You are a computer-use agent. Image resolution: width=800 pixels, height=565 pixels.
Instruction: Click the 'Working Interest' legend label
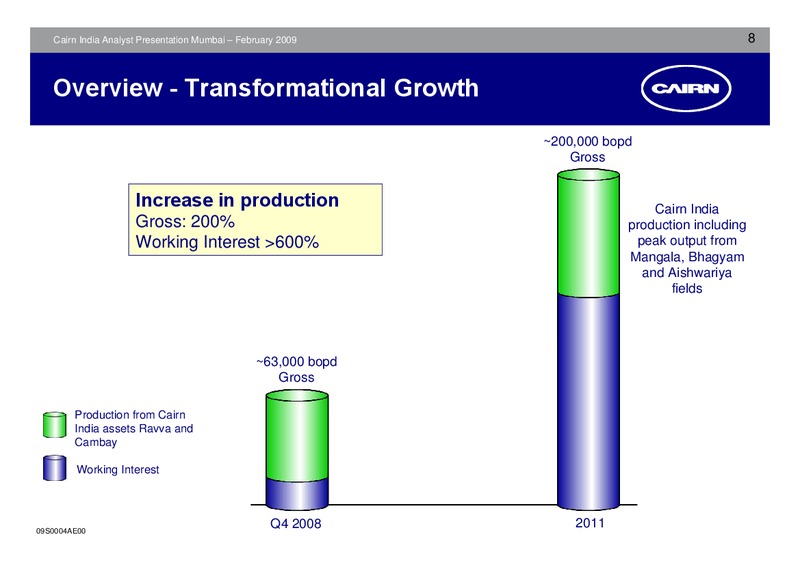coord(118,470)
